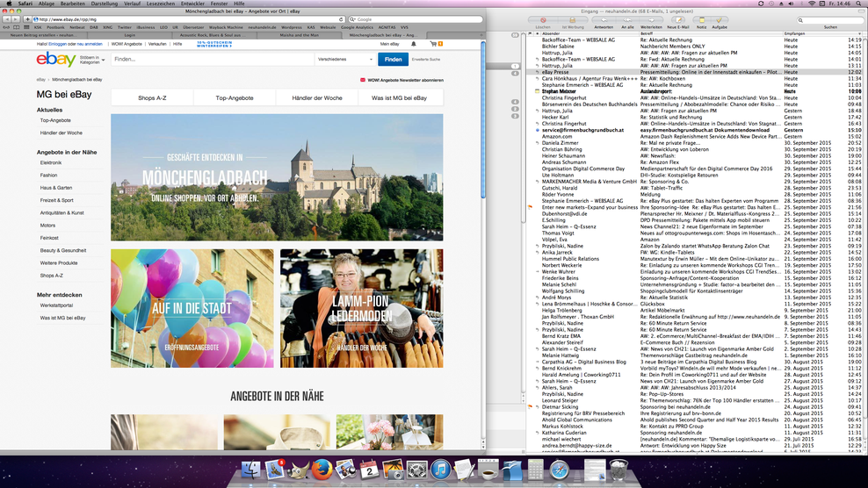868x488 pixels.
Task: Open Firefox from the Dock
Action: click(322, 470)
